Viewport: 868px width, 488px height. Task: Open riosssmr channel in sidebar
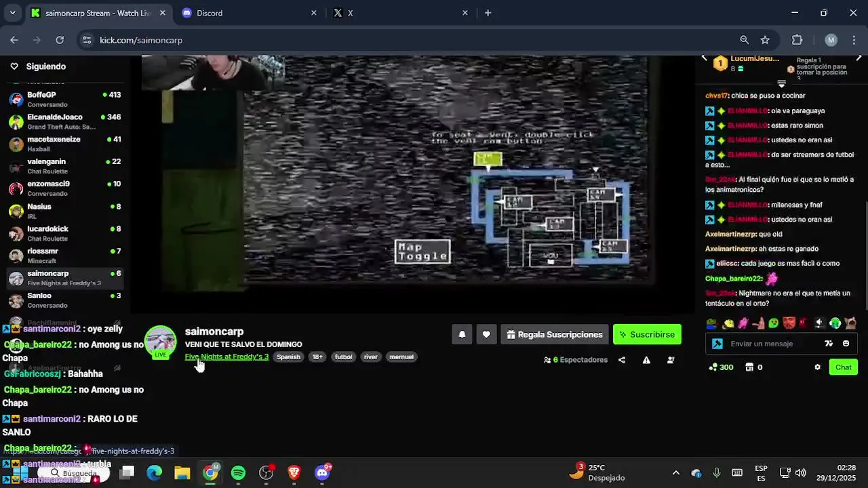65,256
